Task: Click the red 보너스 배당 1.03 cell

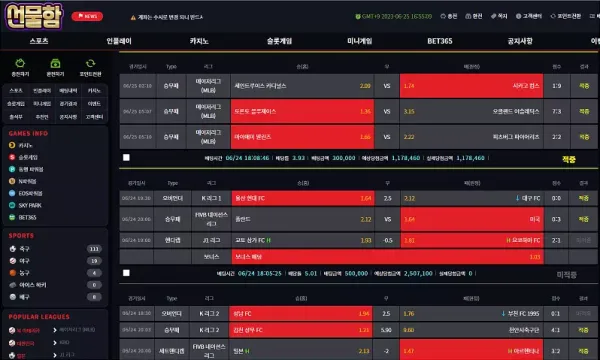Action: 388,257
